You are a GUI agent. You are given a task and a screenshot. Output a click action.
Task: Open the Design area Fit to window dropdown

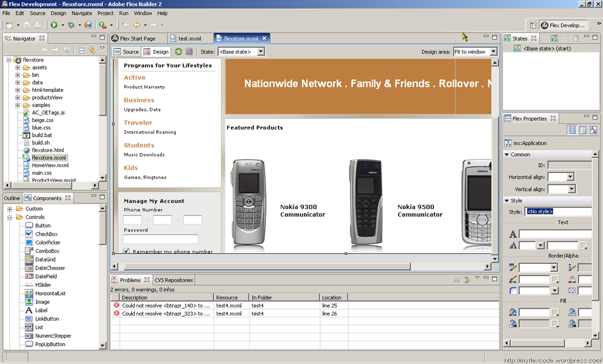(x=475, y=52)
